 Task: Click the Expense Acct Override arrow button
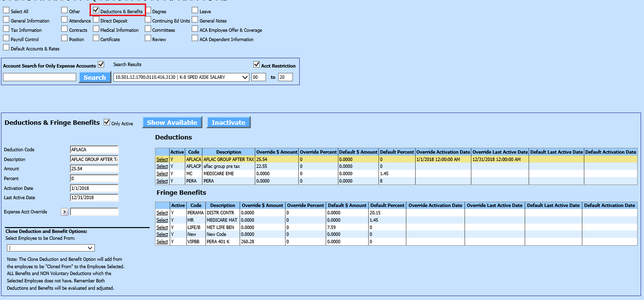[x=65, y=212]
